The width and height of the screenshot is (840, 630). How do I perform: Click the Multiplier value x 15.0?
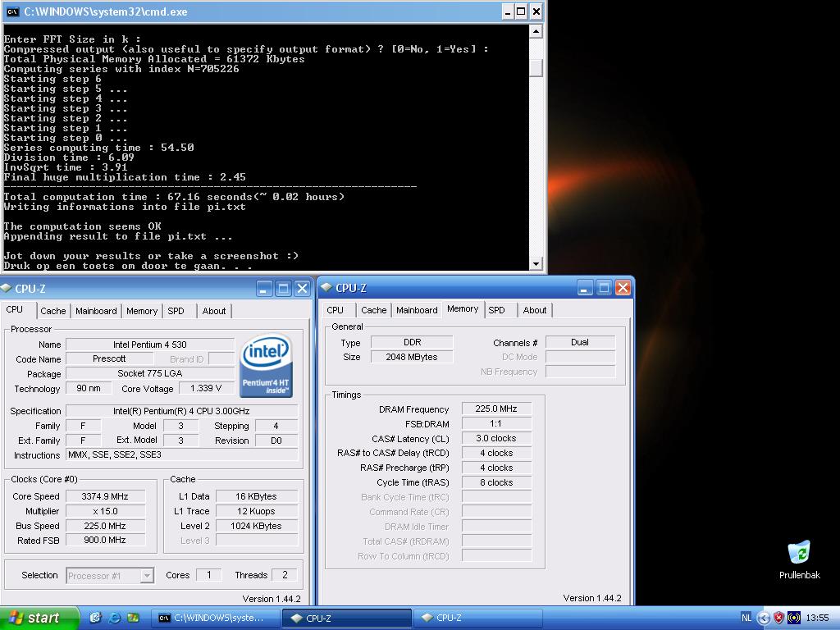105,511
